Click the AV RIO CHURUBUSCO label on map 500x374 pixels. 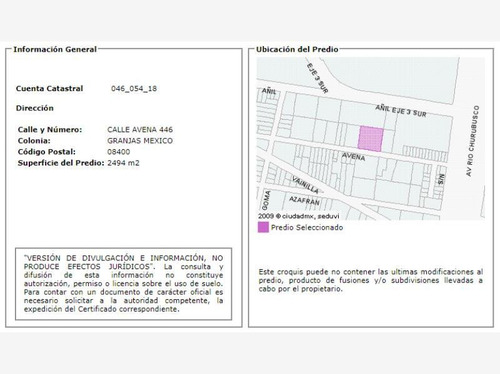pos(473,141)
